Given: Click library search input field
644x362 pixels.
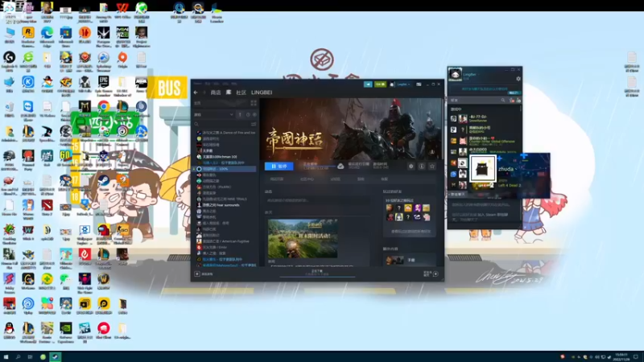Looking at the screenshot, I should pos(222,124).
